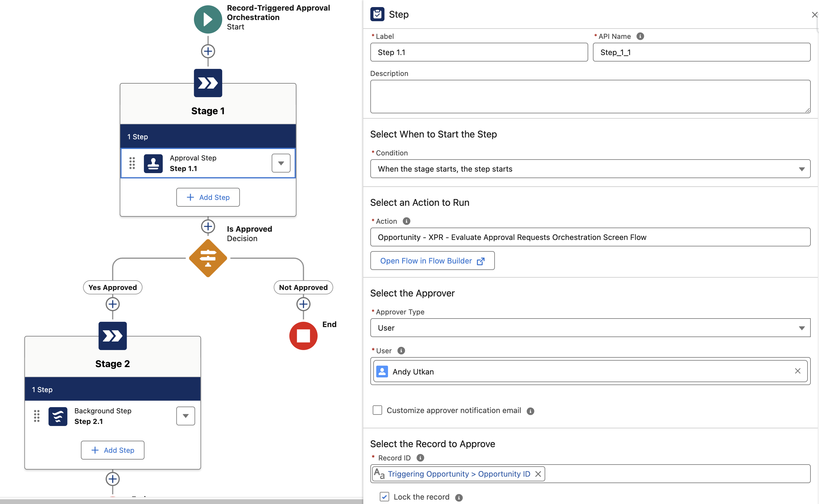Image resolution: width=819 pixels, height=504 pixels.
Task: Clear the Andy Utkan user selection
Action: point(797,371)
